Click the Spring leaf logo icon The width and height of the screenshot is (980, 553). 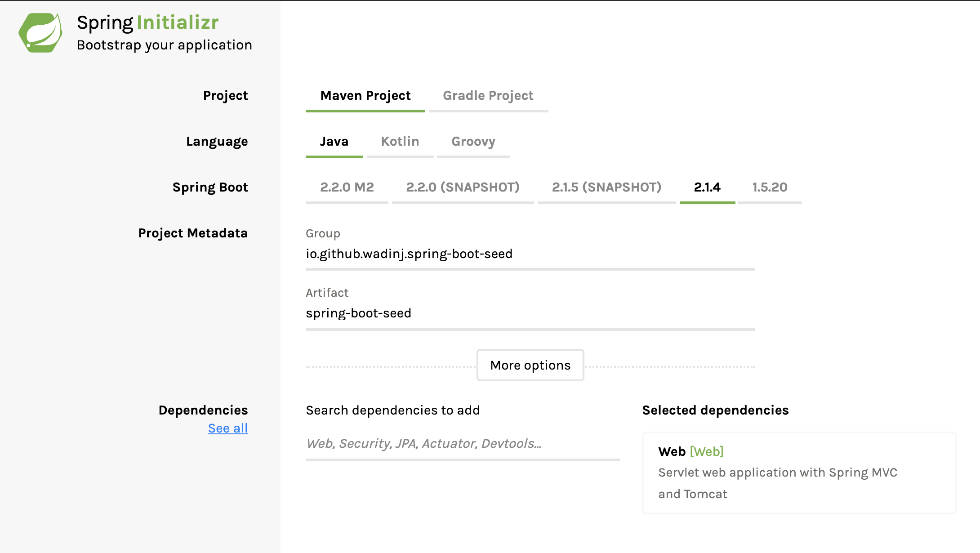coord(40,33)
